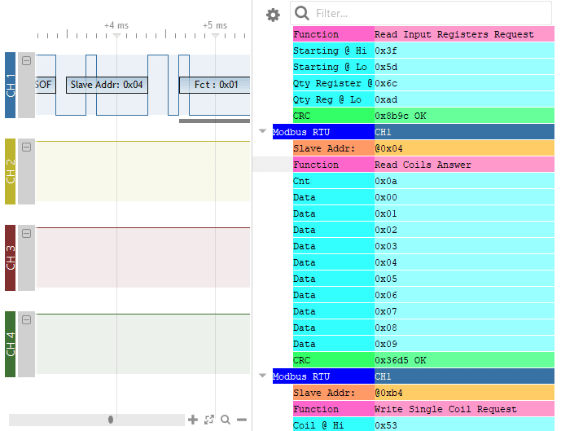Select Data 0x01 row
The height and width of the screenshot is (431, 561).
424,214
